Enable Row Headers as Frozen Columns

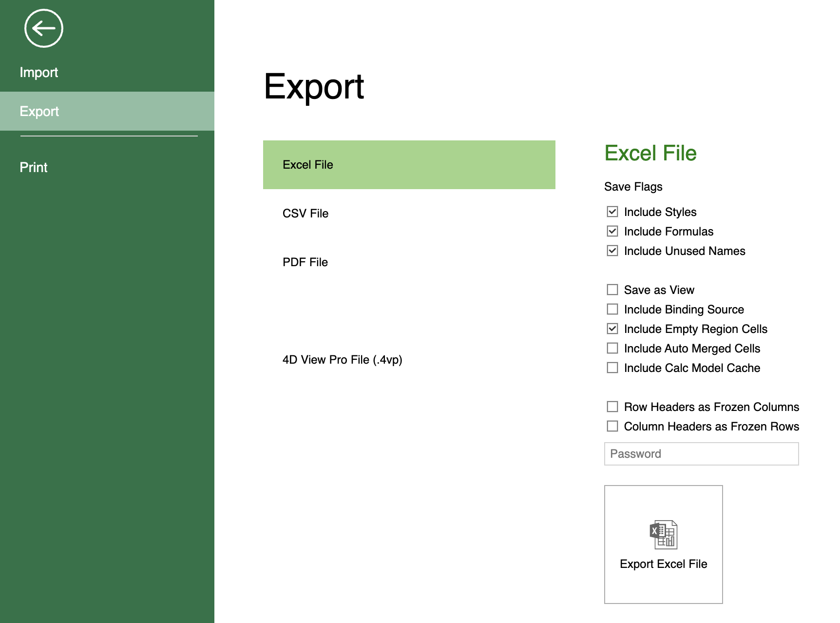pyautogui.click(x=612, y=407)
